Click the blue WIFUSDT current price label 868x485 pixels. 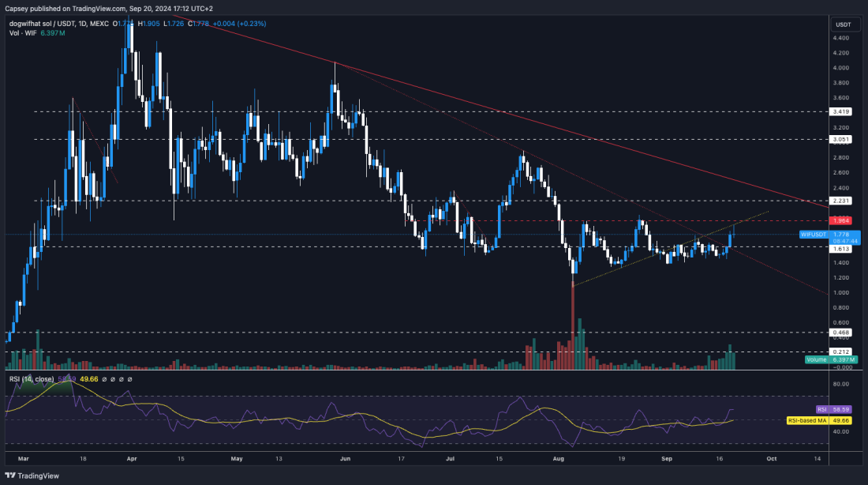point(814,234)
